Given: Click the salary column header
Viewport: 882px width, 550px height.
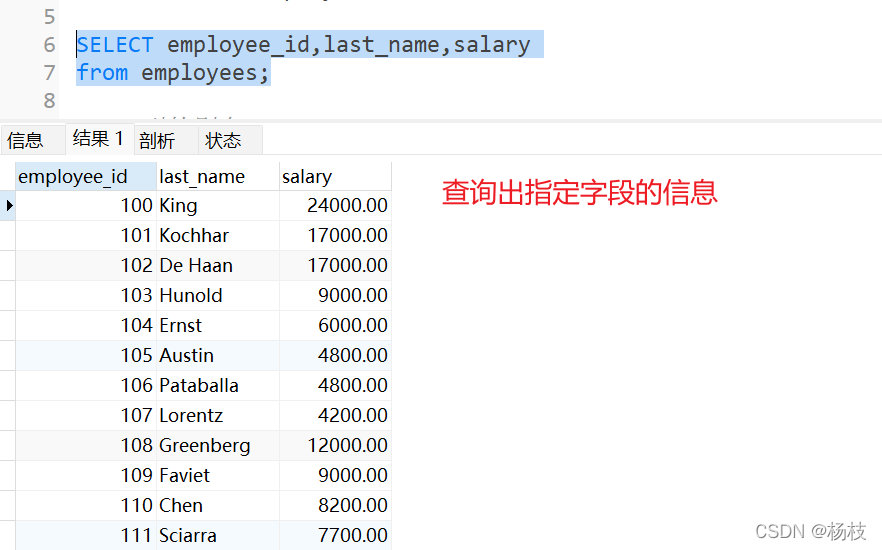Looking at the screenshot, I should pos(335,177).
